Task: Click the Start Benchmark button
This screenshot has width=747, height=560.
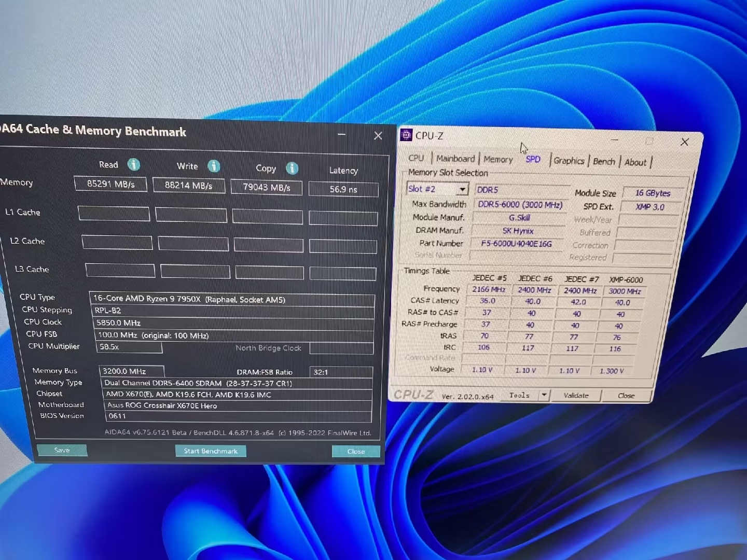Action: (x=211, y=451)
